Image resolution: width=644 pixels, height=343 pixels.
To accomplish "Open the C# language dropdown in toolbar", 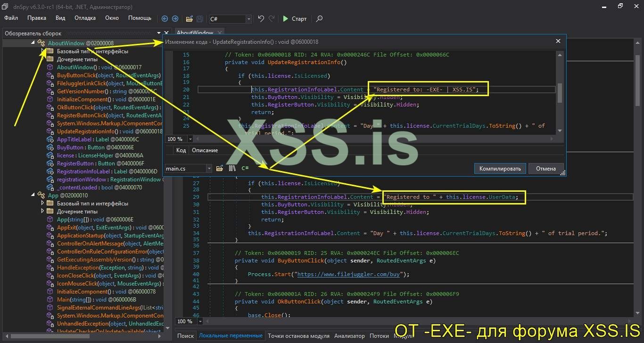I will click(x=248, y=19).
